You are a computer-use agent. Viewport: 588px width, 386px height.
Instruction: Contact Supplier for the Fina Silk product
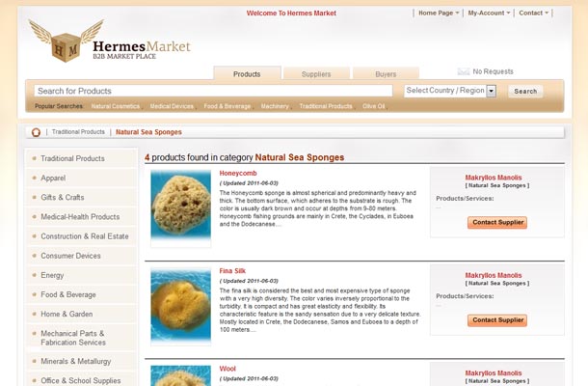tap(497, 320)
